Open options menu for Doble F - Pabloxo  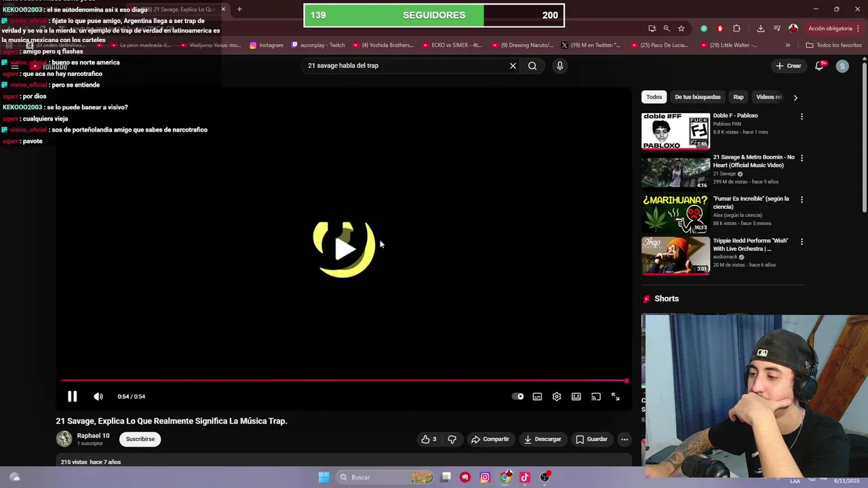[x=802, y=117]
